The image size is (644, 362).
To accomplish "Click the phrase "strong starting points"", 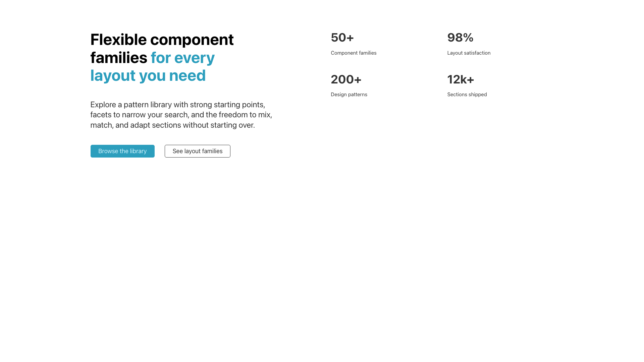I will [x=227, y=105].
